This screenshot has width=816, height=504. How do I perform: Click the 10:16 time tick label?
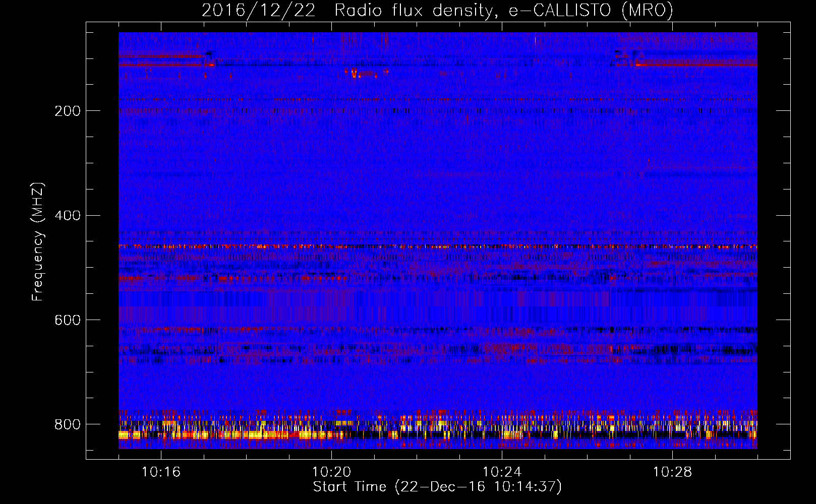[161, 472]
